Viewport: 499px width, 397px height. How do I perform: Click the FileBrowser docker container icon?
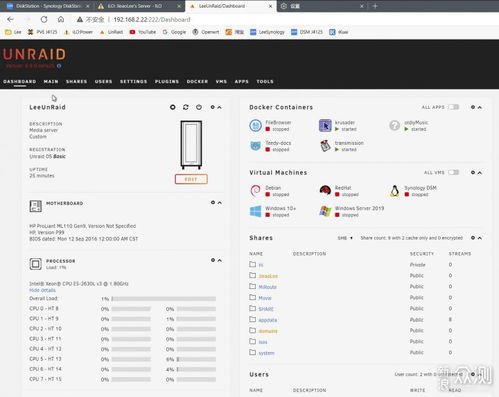tap(256, 126)
